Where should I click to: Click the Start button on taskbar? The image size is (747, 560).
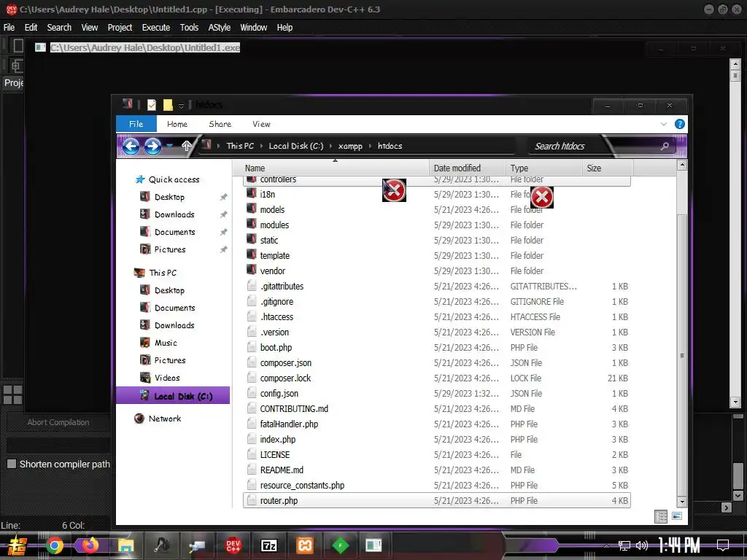coord(18,545)
